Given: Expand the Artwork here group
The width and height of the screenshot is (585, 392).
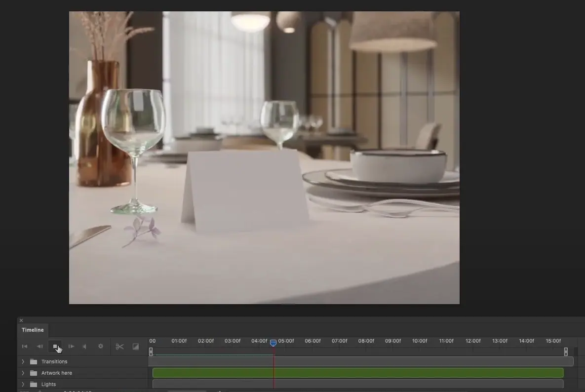Looking at the screenshot, I should click(x=23, y=373).
